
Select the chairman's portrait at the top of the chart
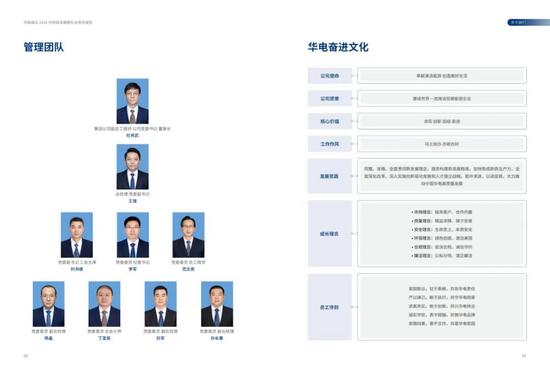point(133,101)
